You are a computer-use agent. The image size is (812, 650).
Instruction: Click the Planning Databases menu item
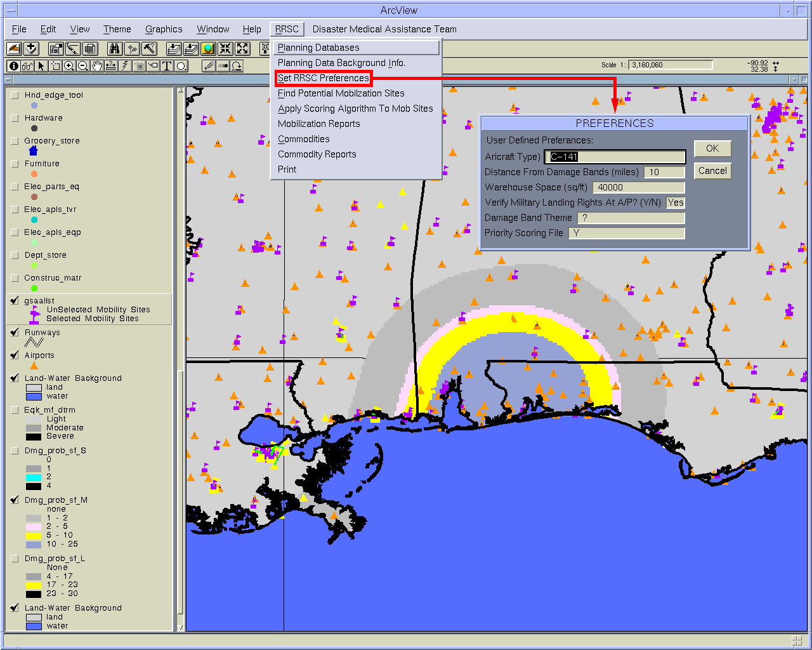tap(355, 48)
